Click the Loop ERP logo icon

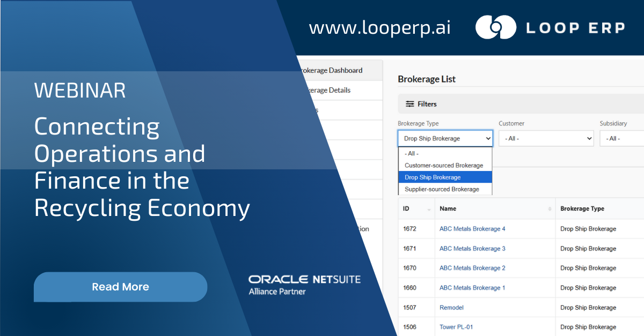[x=496, y=27]
